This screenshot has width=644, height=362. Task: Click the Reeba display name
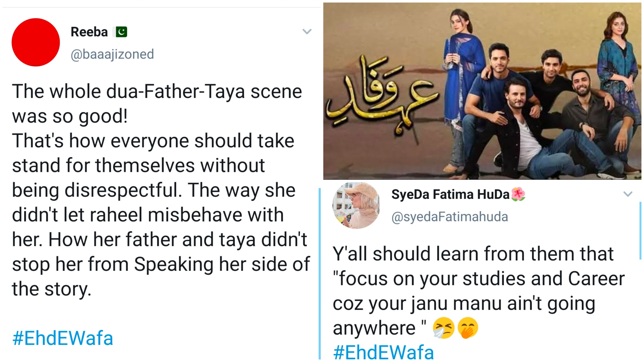pos(89,32)
